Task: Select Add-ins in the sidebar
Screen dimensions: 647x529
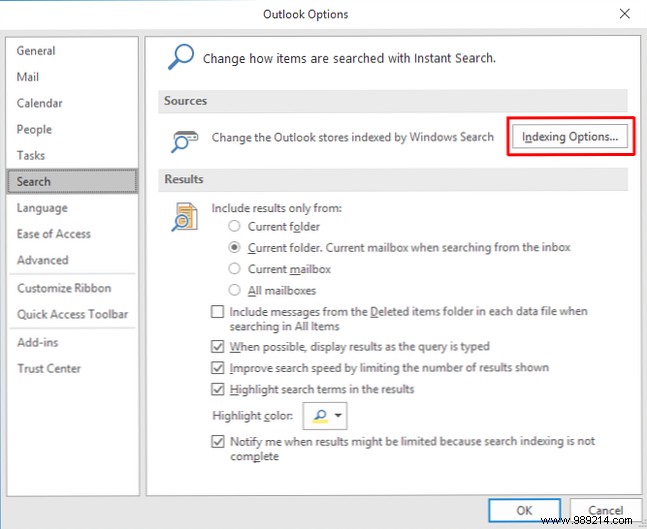Action: (x=38, y=342)
